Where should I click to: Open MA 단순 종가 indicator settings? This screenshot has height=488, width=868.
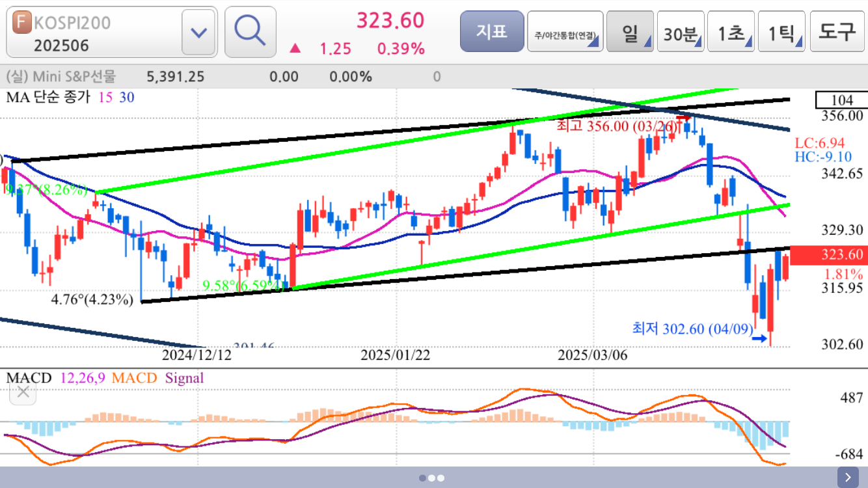[48, 98]
